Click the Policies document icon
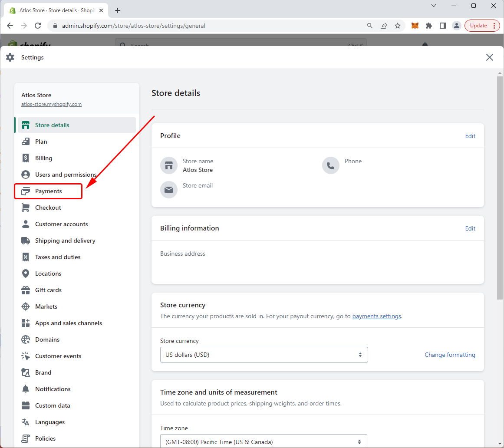Image resolution: width=504 pixels, height=448 pixels. tap(26, 439)
